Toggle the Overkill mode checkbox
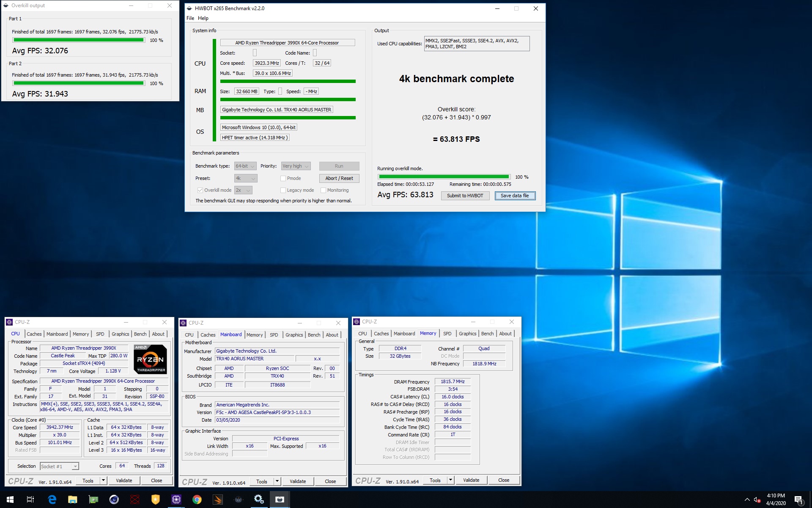 [200, 190]
